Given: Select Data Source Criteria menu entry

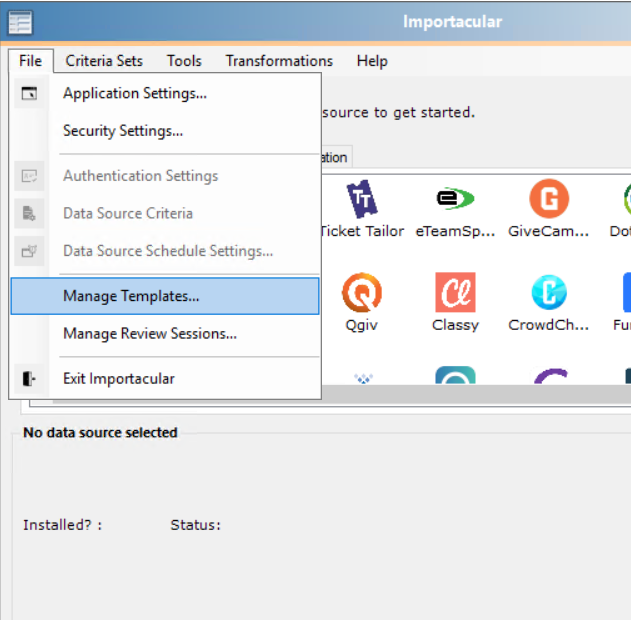Looking at the screenshot, I should tap(165, 213).
